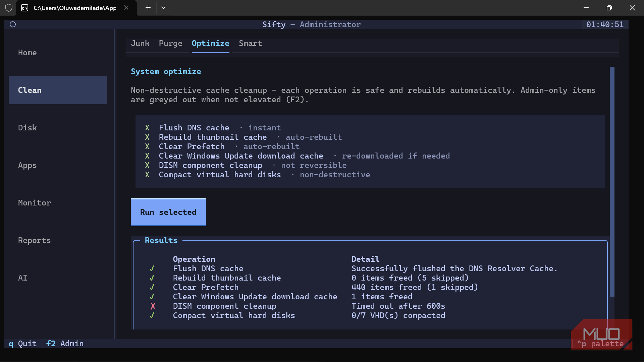Viewport: 644px width, 362px height.
Task: Click the green check beside Clear Prefetch result
Action: (152, 287)
